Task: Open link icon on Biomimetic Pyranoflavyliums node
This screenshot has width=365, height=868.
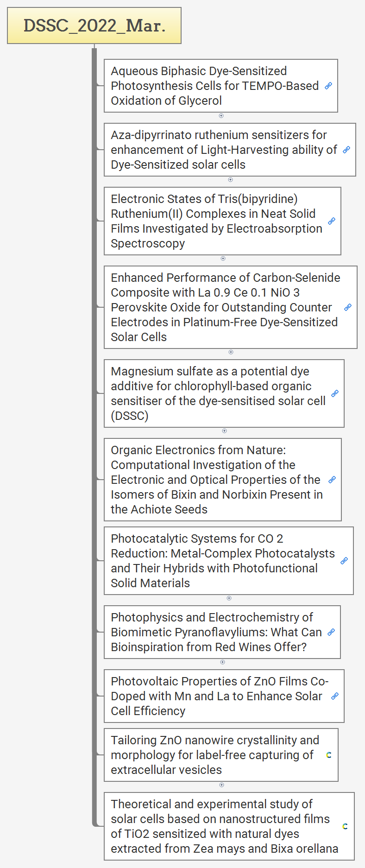Action: coord(331,632)
